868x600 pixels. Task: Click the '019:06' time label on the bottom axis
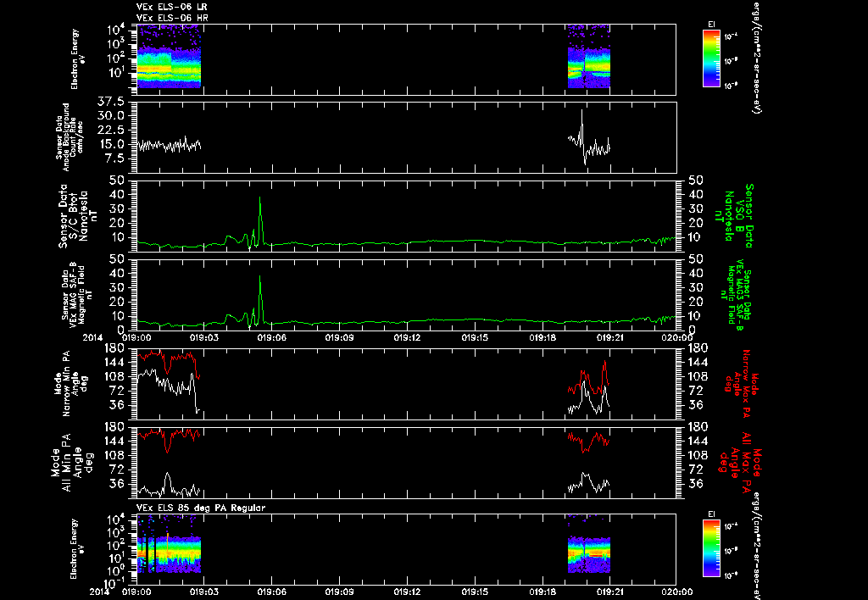click(x=272, y=592)
